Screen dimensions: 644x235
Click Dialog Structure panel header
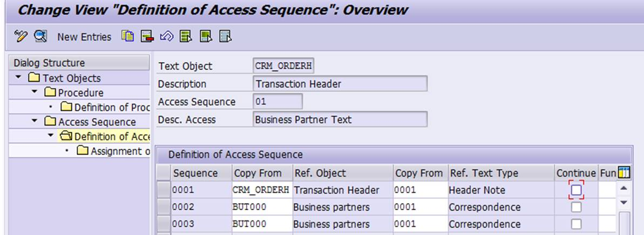[79, 63]
